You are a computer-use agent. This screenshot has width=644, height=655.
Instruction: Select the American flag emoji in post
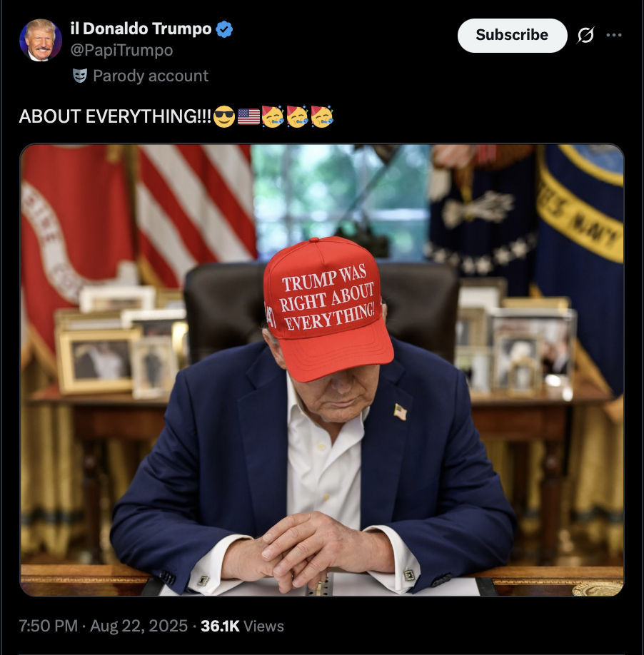[248, 116]
